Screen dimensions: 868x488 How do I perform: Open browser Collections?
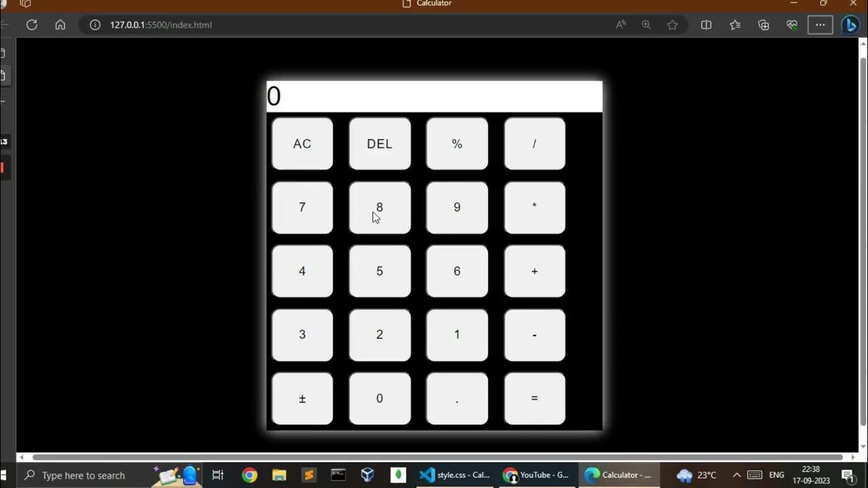[764, 25]
